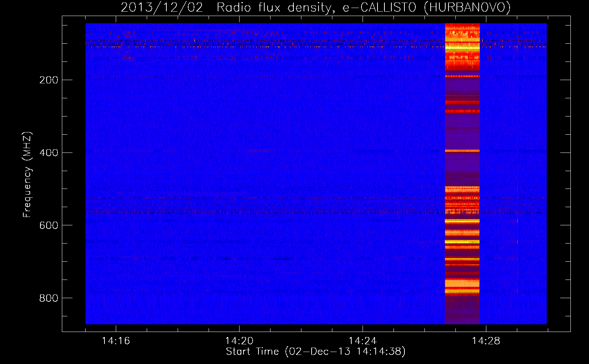Click the 14:28 time tick label
The height and width of the screenshot is (364, 589).
(x=486, y=341)
